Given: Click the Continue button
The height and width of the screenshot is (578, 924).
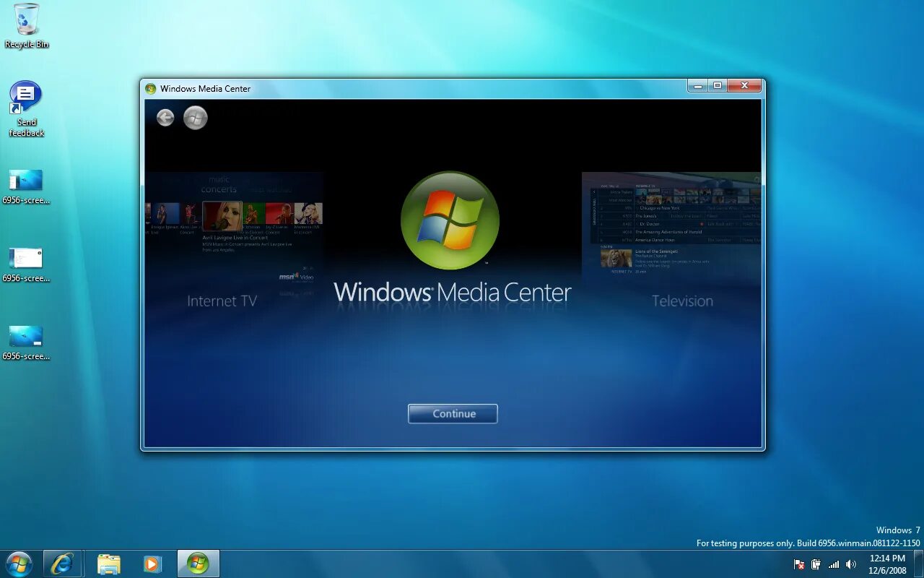Looking at the screenshot, I should pyautogui.click(x=453, y=414).
